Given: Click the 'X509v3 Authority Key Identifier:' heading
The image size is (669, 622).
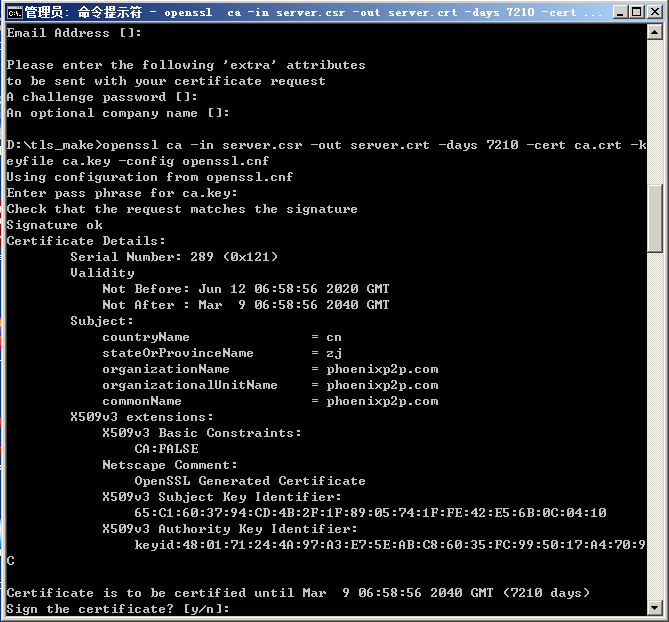Looking at the screenshot, I should pos(230,529).
